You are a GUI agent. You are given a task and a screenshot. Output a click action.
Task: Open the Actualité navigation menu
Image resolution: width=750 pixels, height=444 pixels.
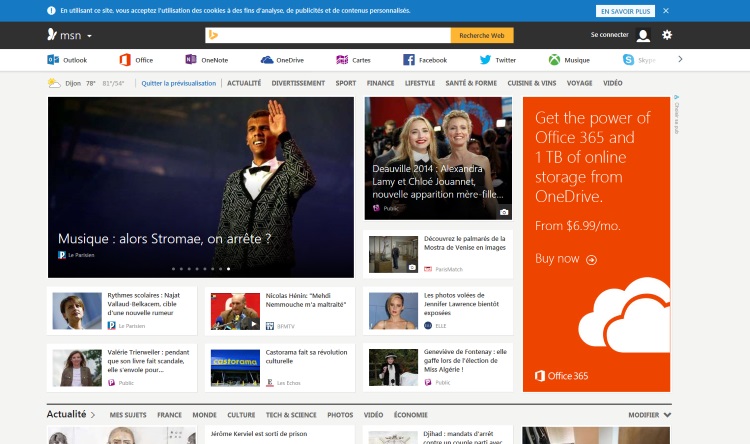point(244,83)
